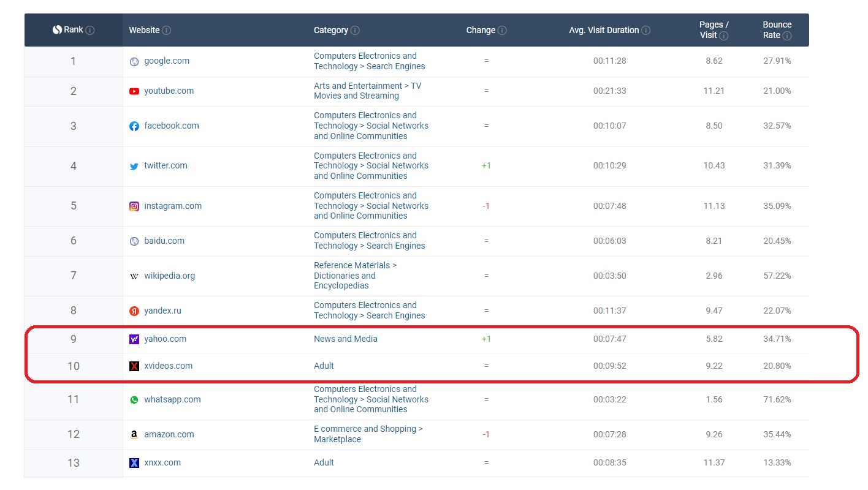Sort by the Website column header

tap(144, 31)
